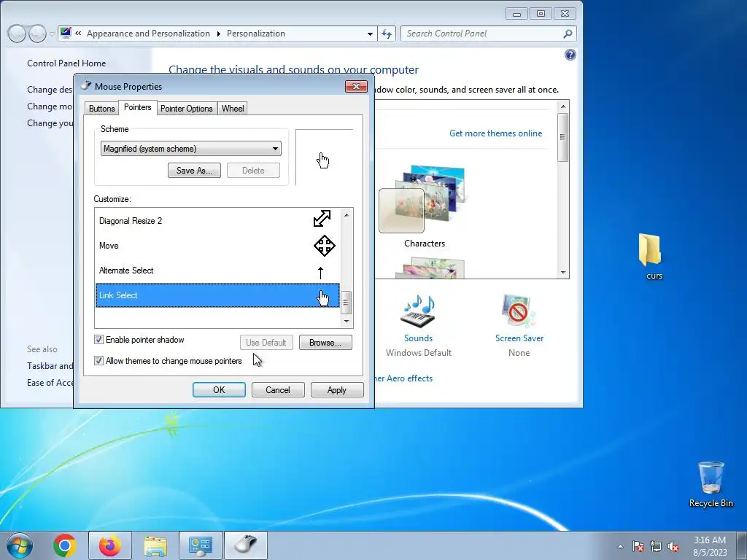The image size is (747, 560).
Task: Click the diagonal resize cursor icon
Action: click(x=322, y=219)
